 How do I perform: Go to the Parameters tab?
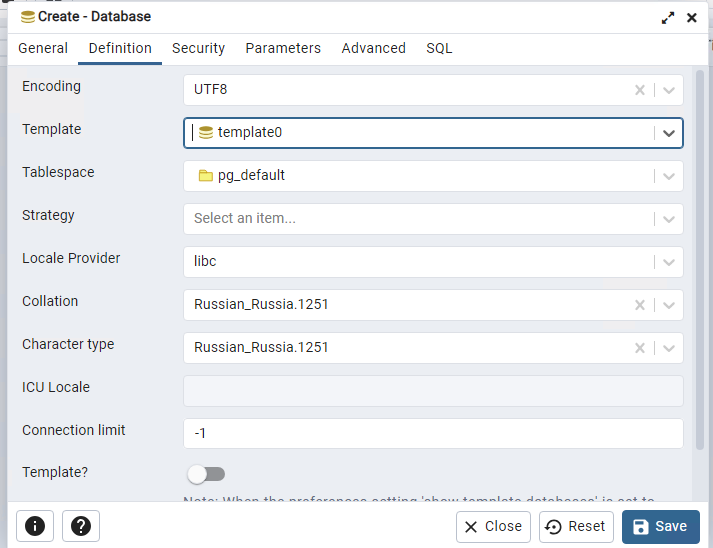(x=283, y=48)
